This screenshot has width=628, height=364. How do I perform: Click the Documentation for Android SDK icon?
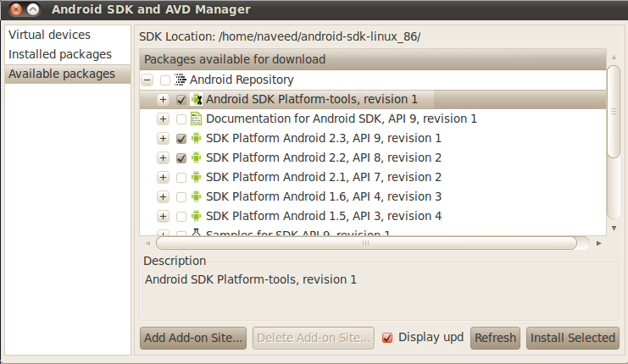(197, 119)
